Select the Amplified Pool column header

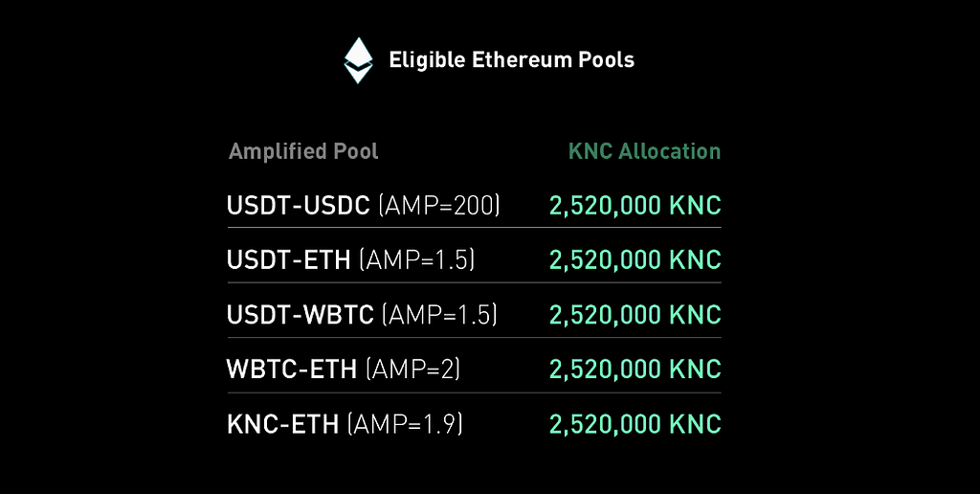(x=303, y=151)
